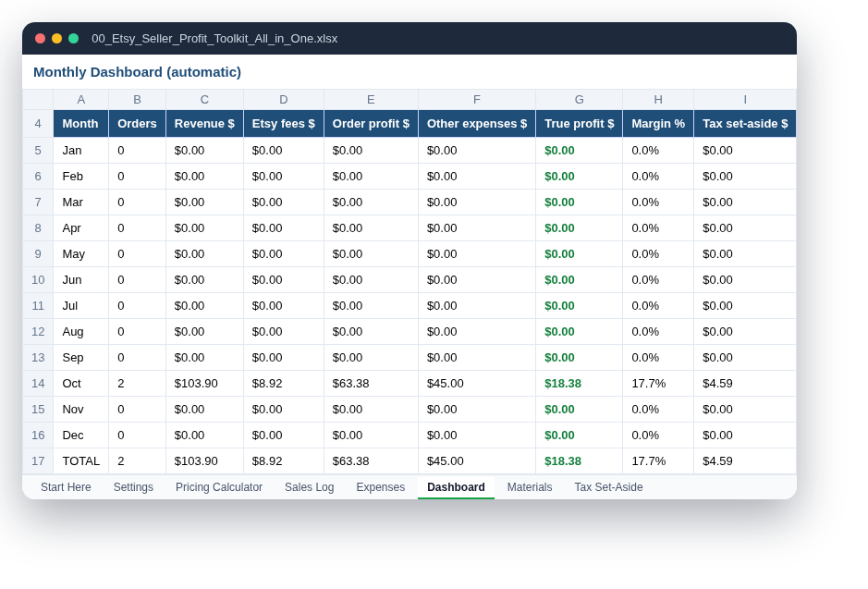This screenshot has height=589, width=868.
Task: Select Oct Etsy fees cell $8.92
Action: (284, 384)
